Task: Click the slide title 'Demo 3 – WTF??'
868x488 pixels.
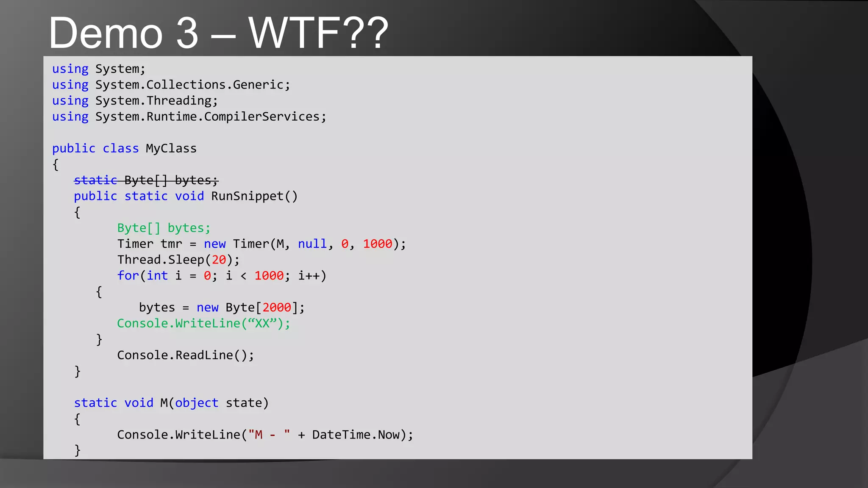Action: coord(219,33)
